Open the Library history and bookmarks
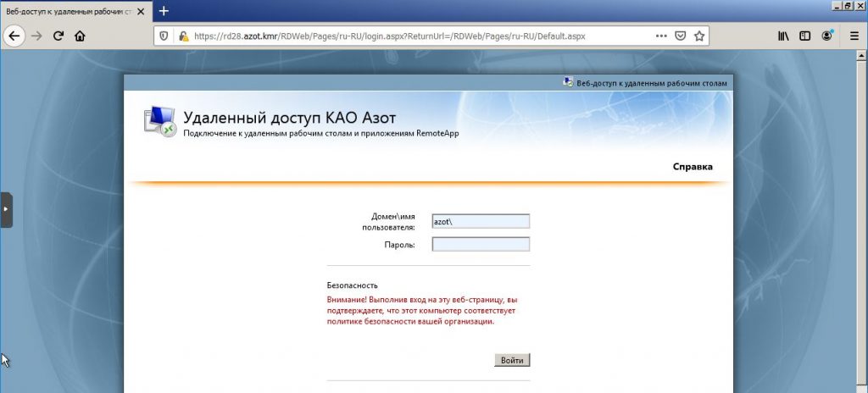 [x=783, y=36]
